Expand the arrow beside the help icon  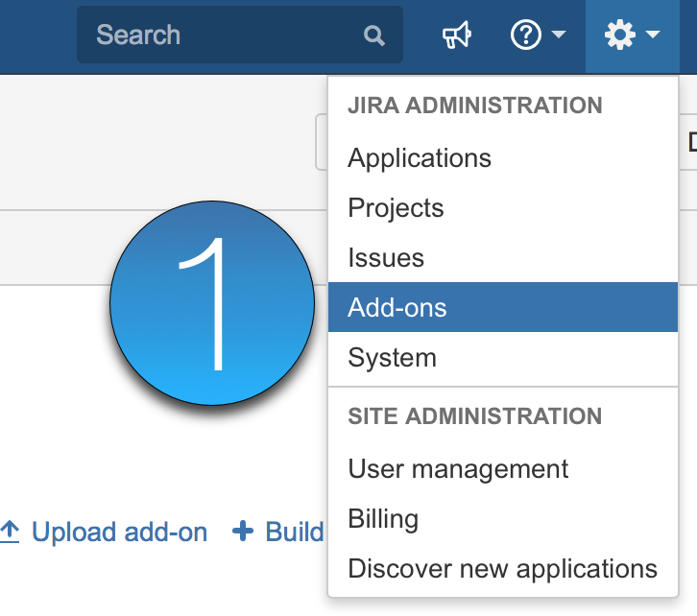click(x=558, y=36)
